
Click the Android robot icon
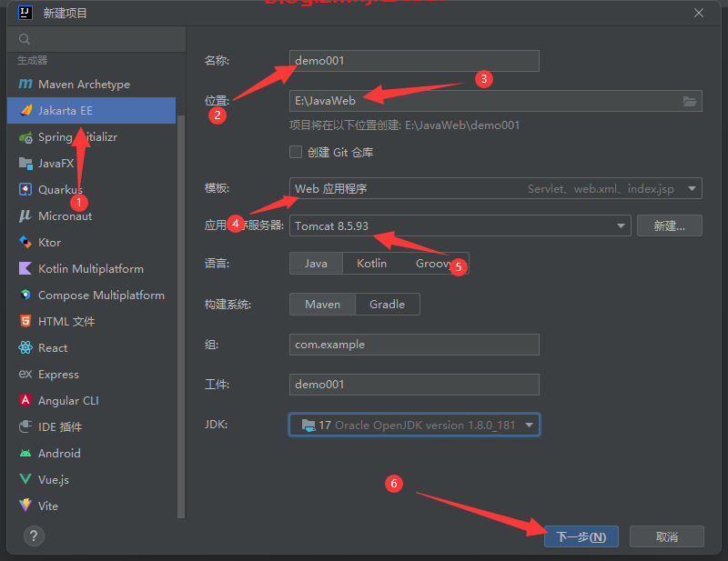(x=25, y=454)
